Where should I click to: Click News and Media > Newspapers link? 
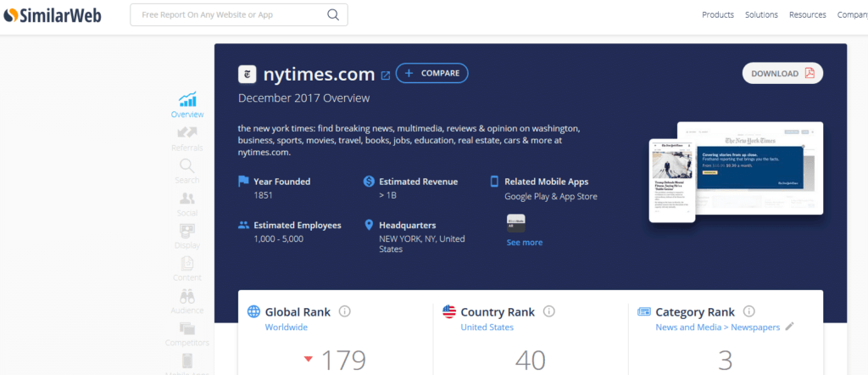coord(717,327)
